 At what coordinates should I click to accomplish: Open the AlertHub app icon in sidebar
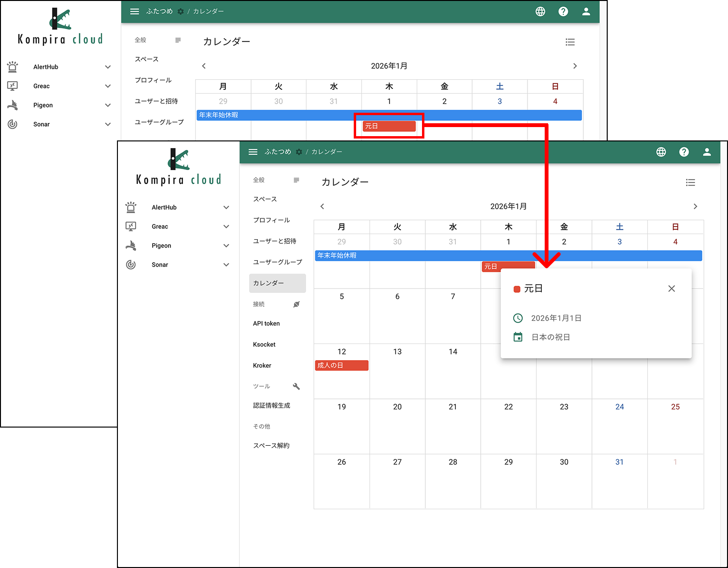click(x=131, y=207)
